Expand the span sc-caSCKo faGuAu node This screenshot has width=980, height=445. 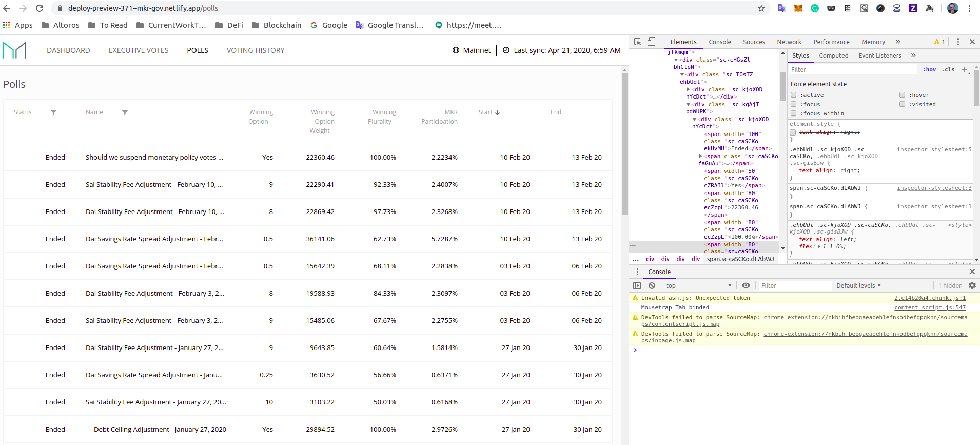tap(700, 156)
